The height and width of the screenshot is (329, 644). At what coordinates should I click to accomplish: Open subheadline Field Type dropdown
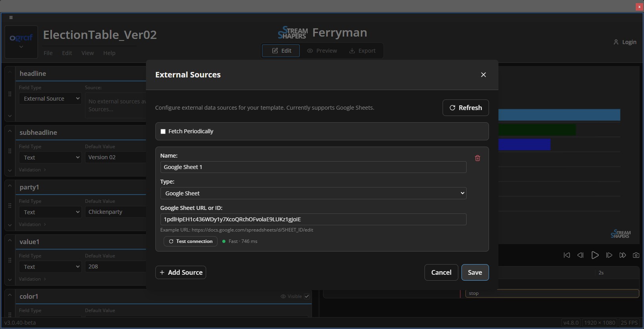(x=50, y=158)
